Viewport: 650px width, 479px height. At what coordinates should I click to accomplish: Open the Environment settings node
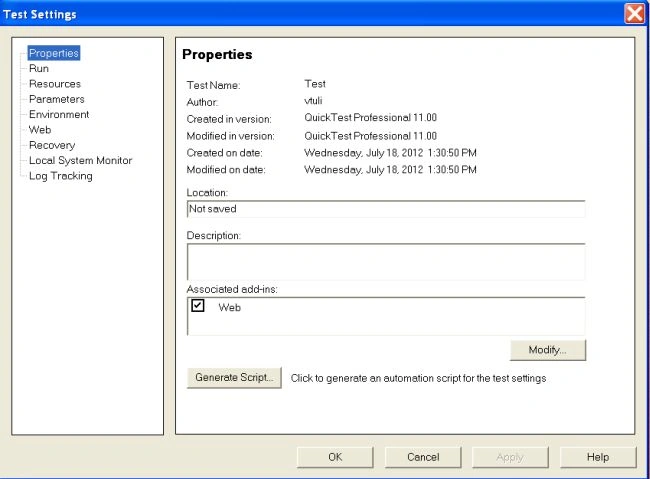[x=59, y=114]
